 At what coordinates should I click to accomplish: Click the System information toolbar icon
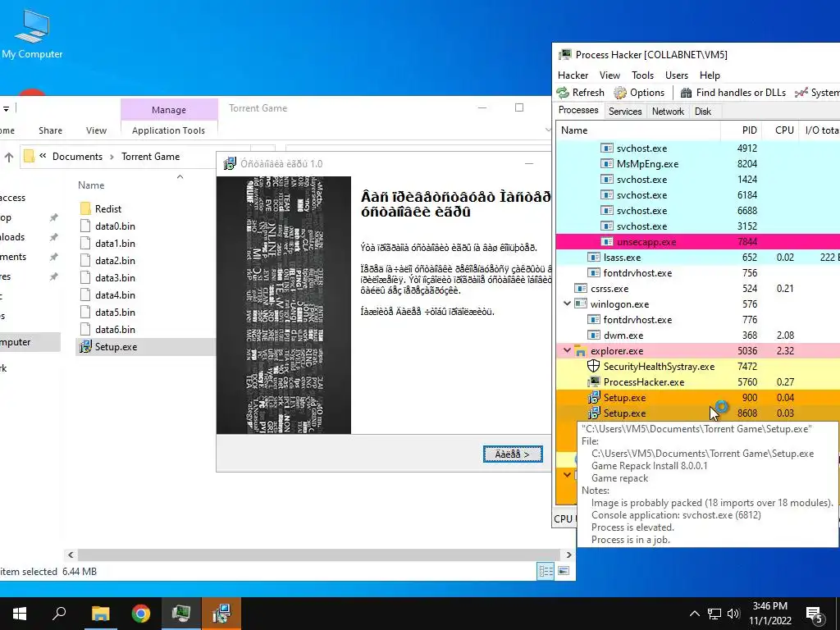coord(801,93)
